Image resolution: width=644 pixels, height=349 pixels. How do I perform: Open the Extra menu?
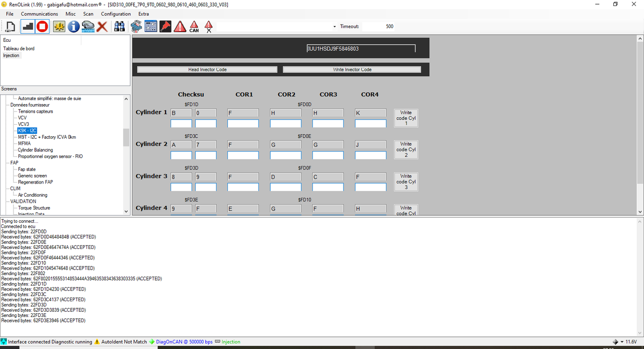point(143,14)
